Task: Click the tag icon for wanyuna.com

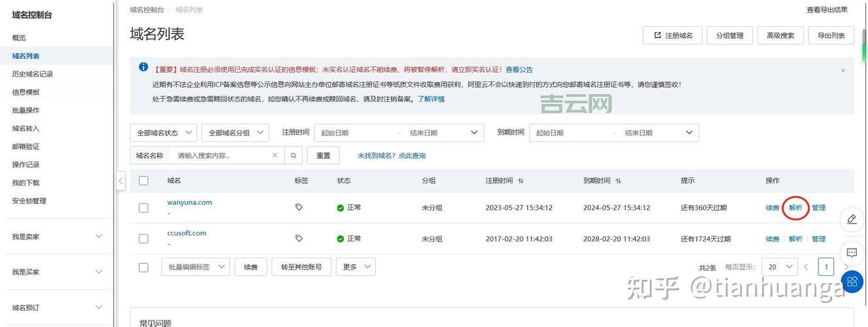Action: 299,207
